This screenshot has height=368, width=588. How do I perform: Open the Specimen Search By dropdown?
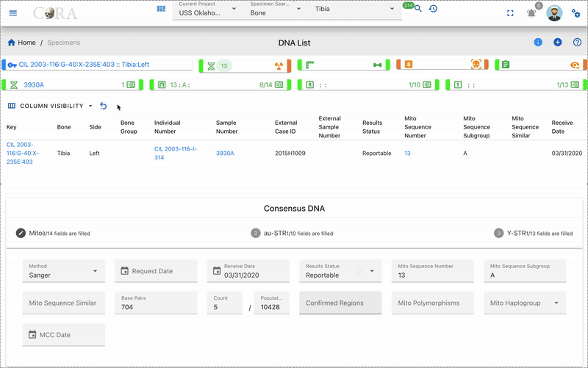(276, 10)
